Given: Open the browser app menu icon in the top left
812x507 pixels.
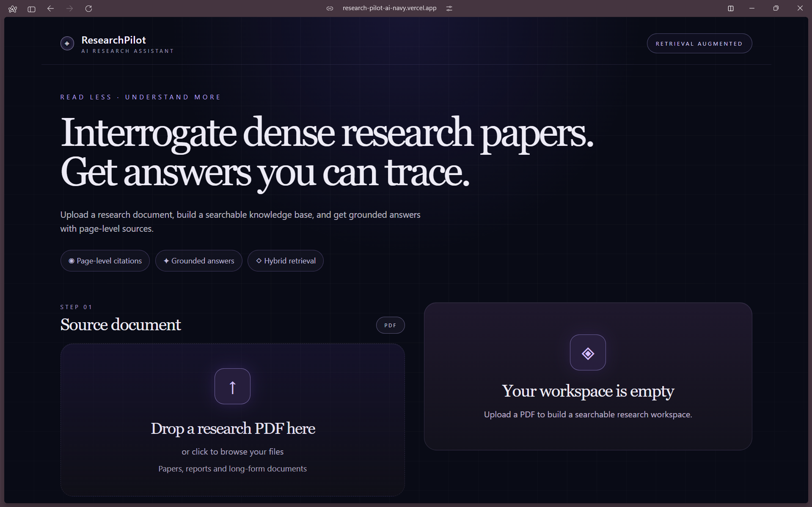Looking at the screenshot, I should coord(13,9).
